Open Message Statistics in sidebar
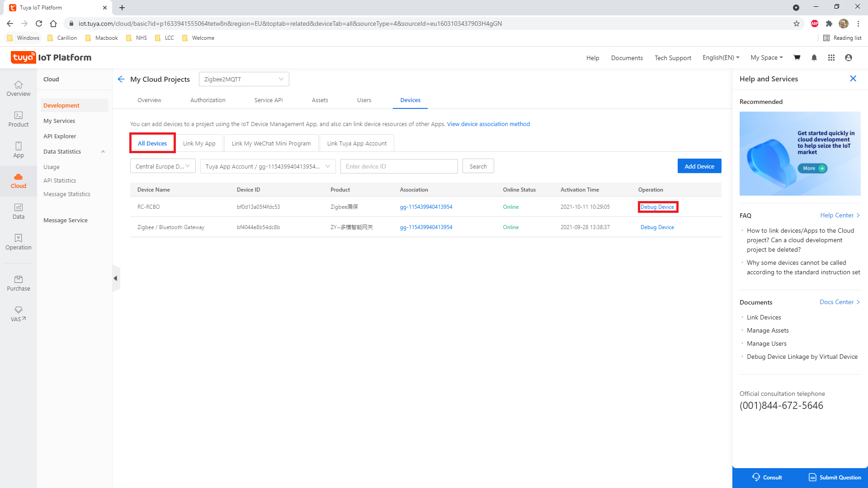Image resolution: width=868 pixels, height=488 pixels. click(x=67, y=194)
